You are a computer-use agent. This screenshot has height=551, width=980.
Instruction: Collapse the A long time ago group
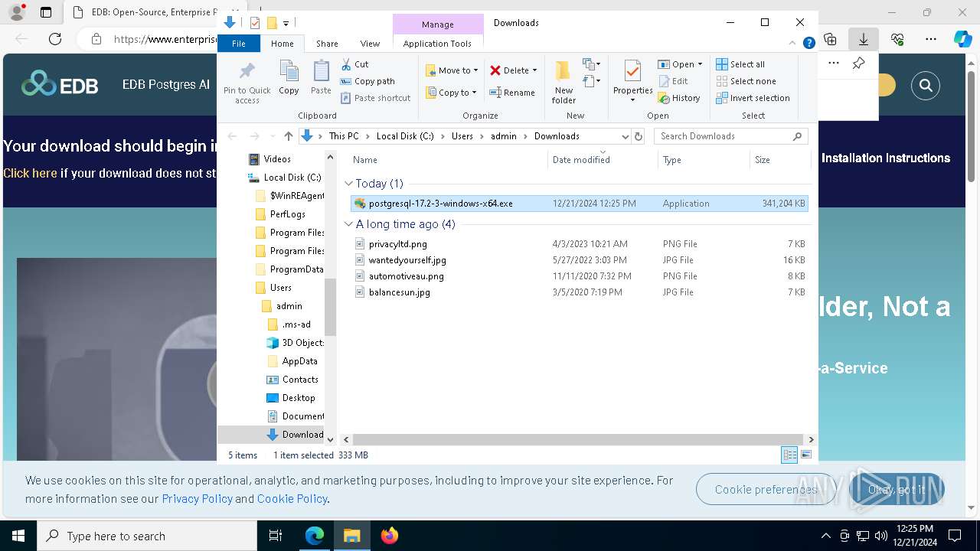pos(349,224)
